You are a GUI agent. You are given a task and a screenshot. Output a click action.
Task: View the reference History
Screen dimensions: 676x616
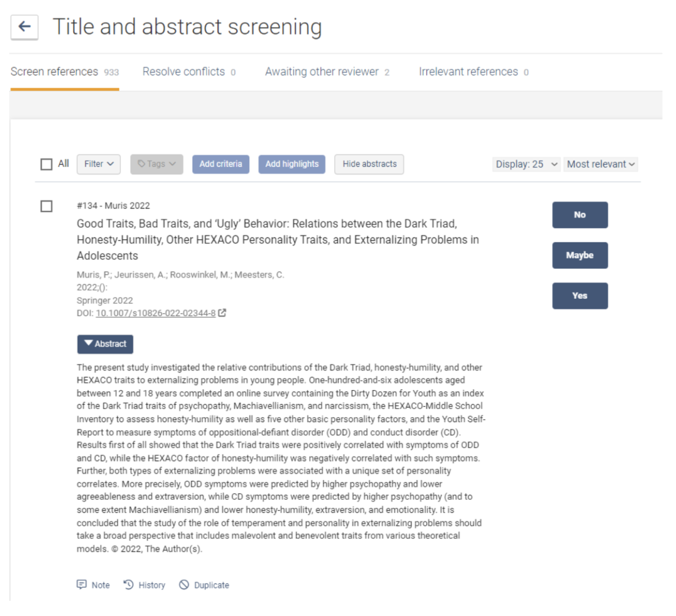[145, 585]
